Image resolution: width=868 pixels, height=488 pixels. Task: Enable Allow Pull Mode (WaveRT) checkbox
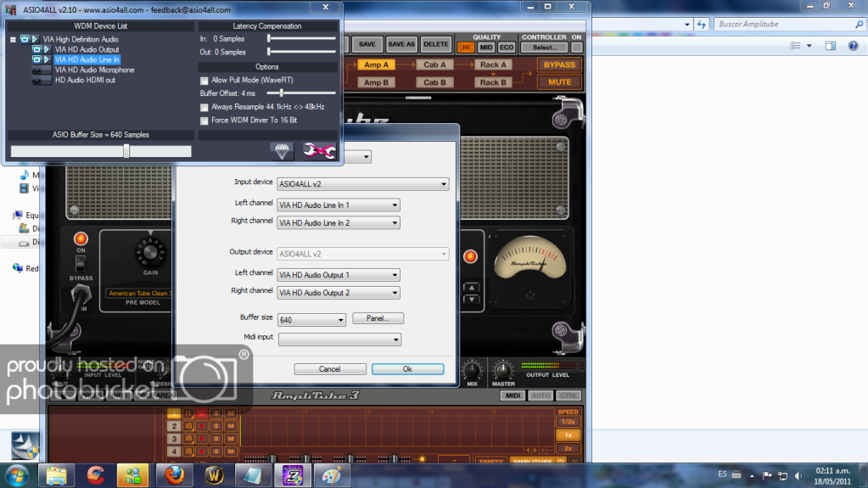click(x=204, y=81)
